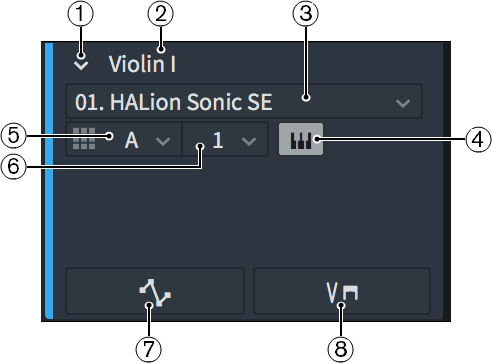Select the Violin I track name
The image size is (492, 363).
tap(142, 64)
